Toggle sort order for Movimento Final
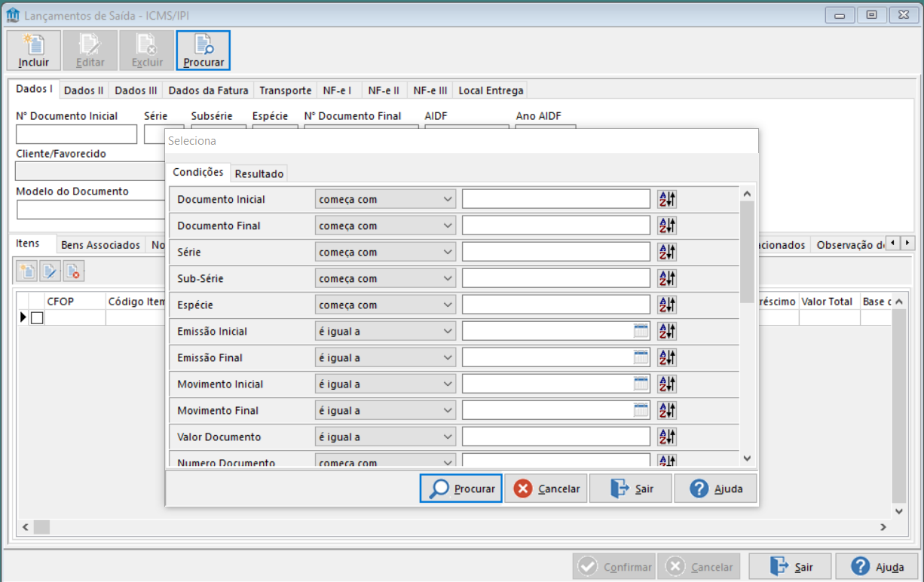The width and height of the screenshot is (924, 582). pos(667,410)
